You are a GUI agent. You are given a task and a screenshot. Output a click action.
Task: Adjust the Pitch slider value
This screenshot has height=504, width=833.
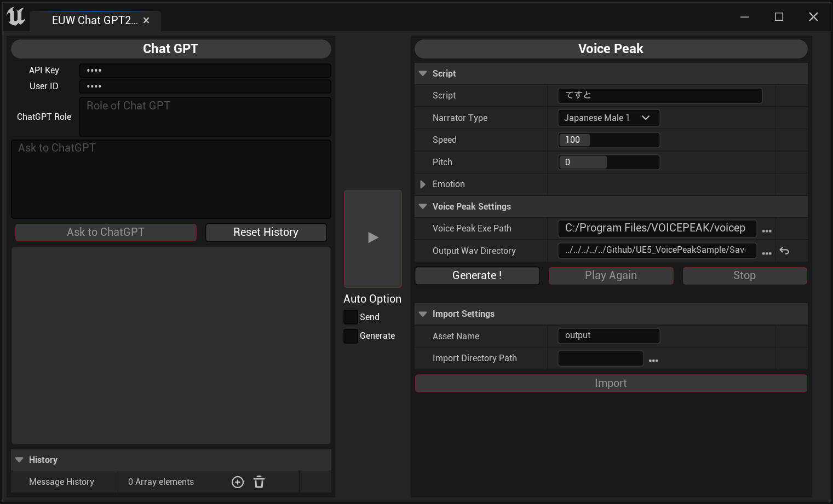coord(608,163)
